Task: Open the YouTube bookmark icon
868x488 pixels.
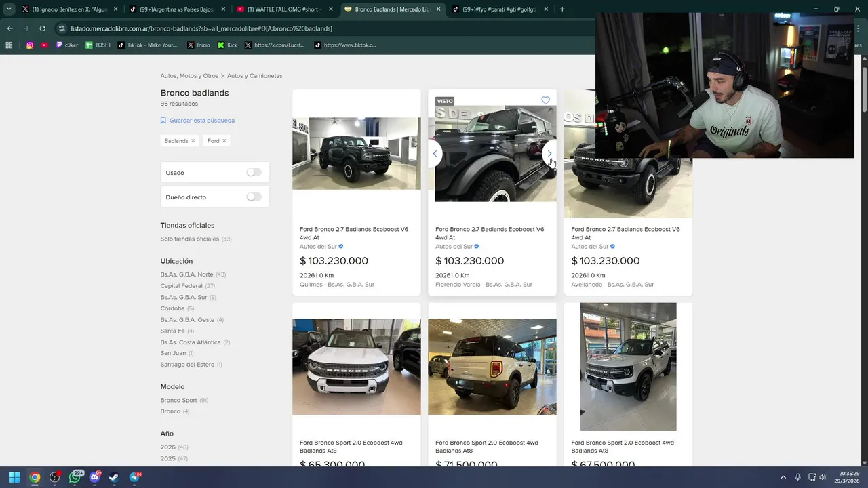Action: pyautogui.click(x=44, y=45)
